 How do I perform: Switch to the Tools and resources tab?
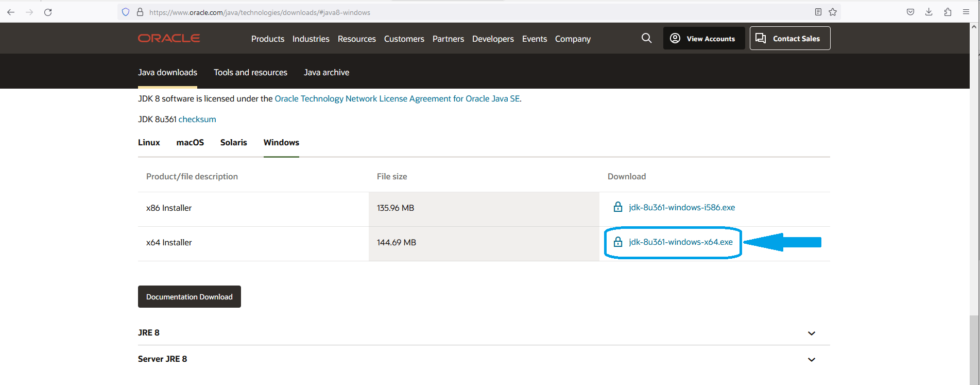pos(250,72)
